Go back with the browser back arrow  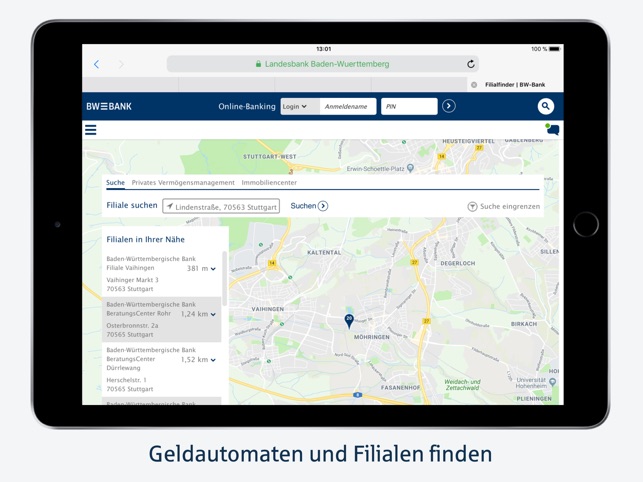coord(96,64)
